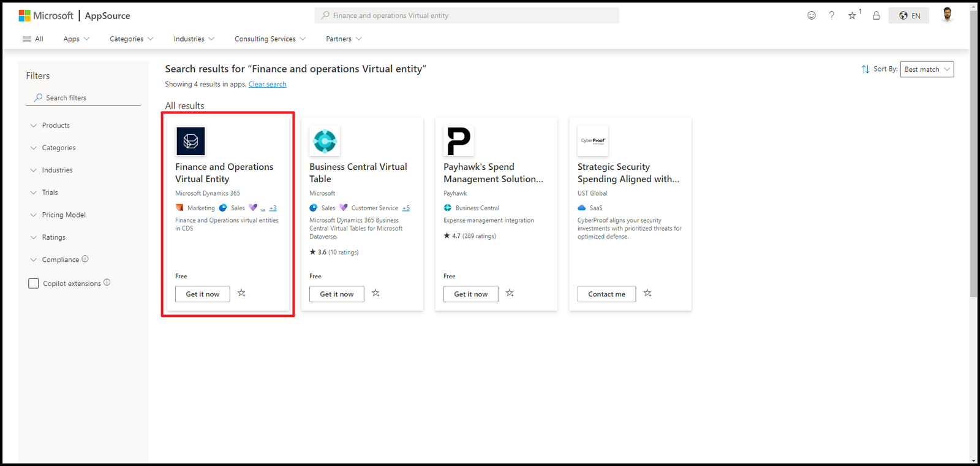Screen dimensions: 980x466
Task: Open the EN language selector
Action: click(x=909, y=15)
